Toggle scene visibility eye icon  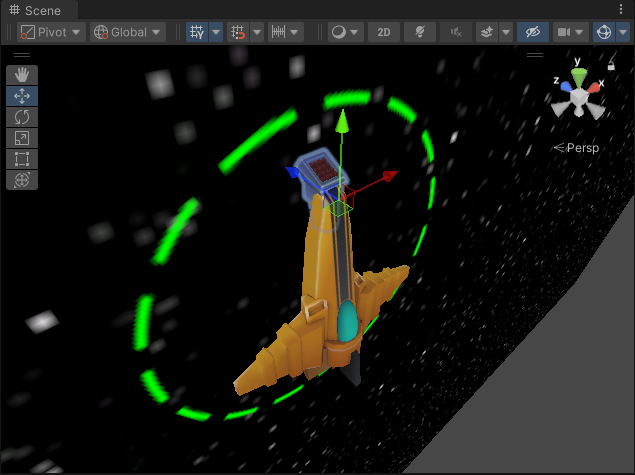(x=533, y=32)
